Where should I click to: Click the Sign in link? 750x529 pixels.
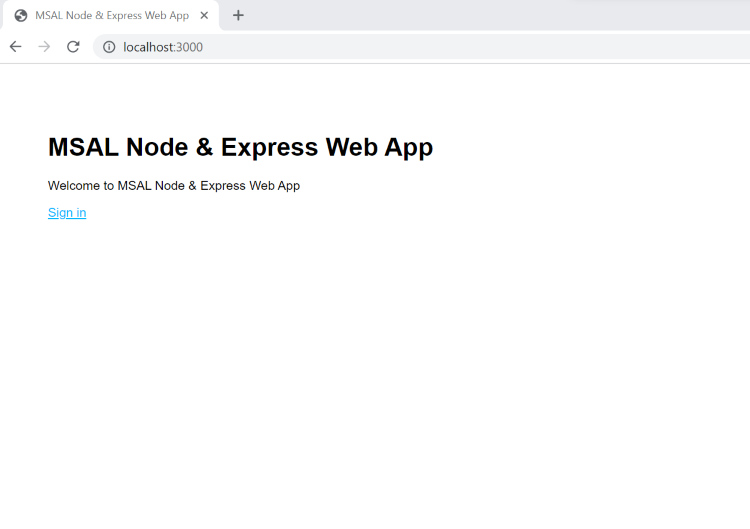(x=67, y=213)
